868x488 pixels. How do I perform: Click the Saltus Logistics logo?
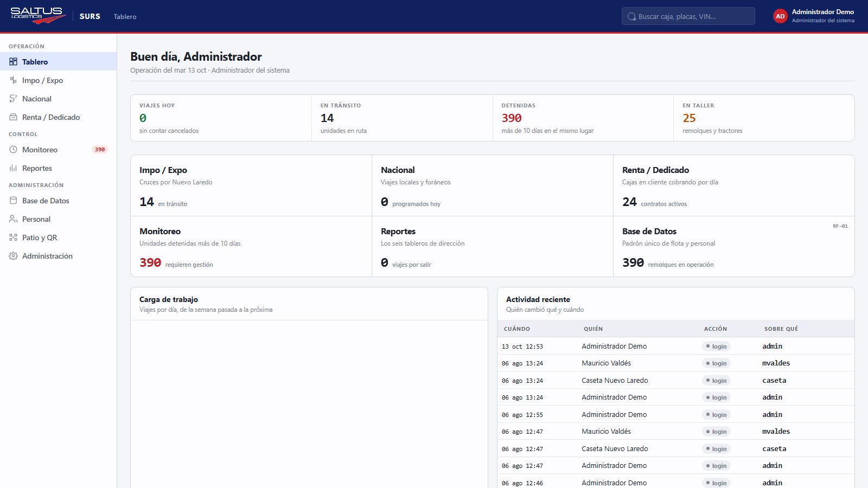pos(38,16)
